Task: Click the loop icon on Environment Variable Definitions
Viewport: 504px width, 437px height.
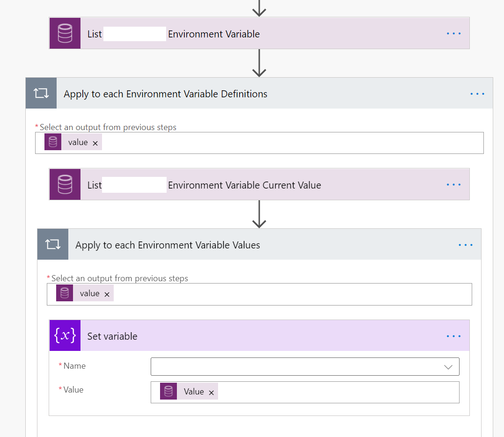Action: (41, 93)
